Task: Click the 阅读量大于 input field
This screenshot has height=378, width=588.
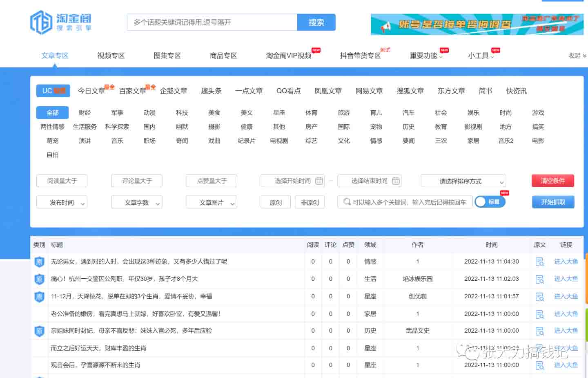Action: click(62, 181)
